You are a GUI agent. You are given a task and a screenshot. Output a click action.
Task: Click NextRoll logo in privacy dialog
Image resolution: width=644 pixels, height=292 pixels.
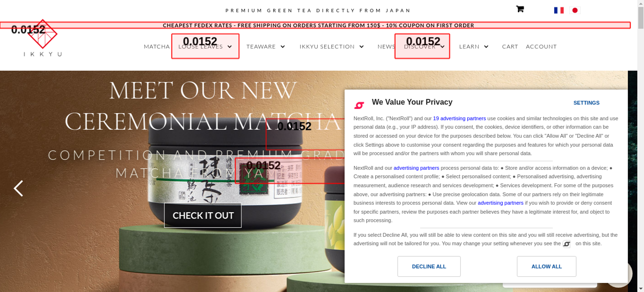coord(359,105)
